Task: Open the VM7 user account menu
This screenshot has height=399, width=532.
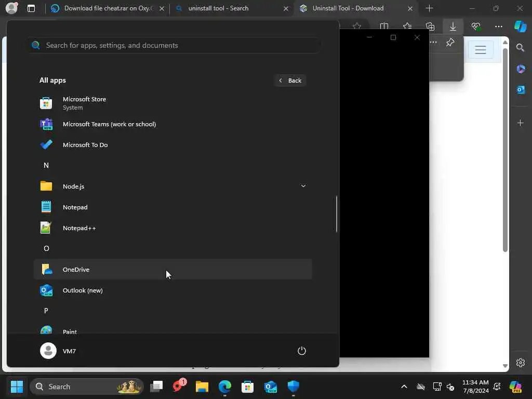Action: pos(58,351)
